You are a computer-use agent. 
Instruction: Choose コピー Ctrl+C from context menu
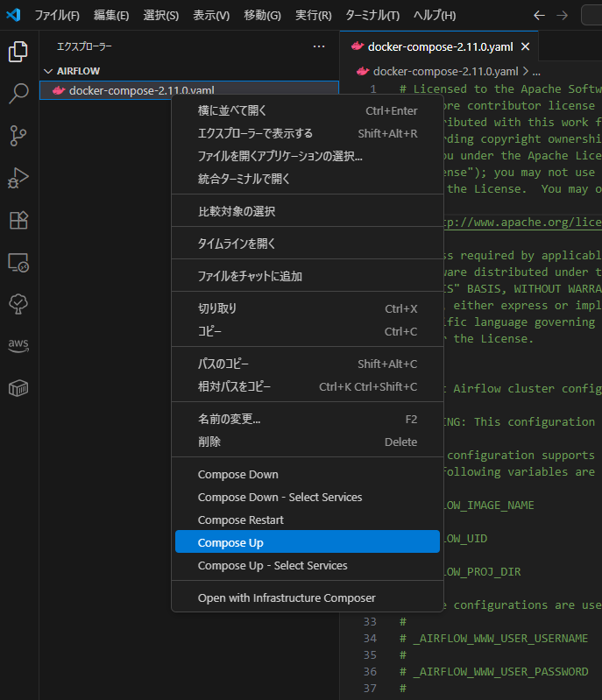tap(308, 331)
